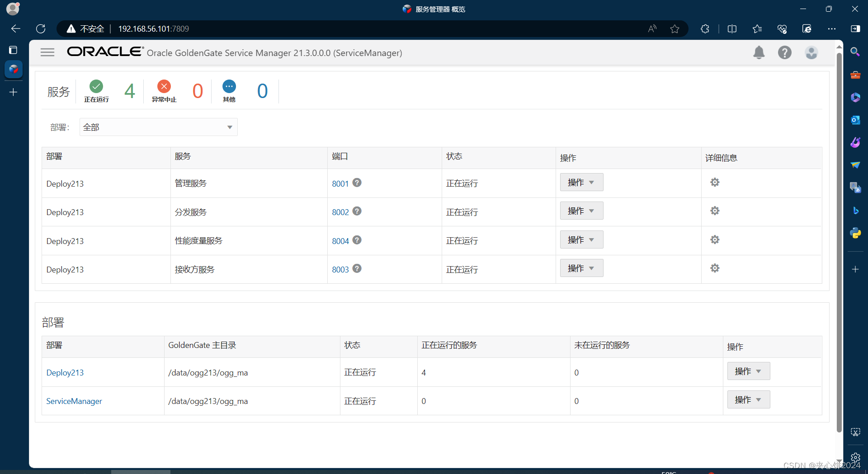Open the Python icon in the sidebar
Image resolution: width=868 pixels, height=474 pixels.
(x=855, y=233)
